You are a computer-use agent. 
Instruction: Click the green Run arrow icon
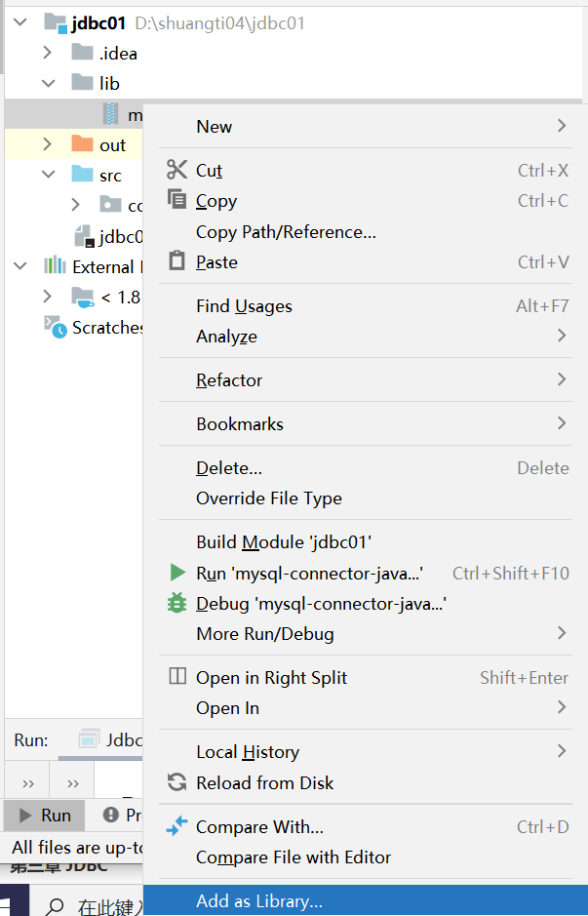coord(176,573)
